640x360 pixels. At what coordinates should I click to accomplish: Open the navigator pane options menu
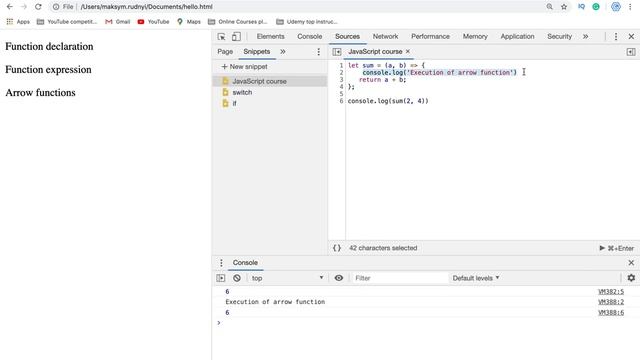[319, 52]
